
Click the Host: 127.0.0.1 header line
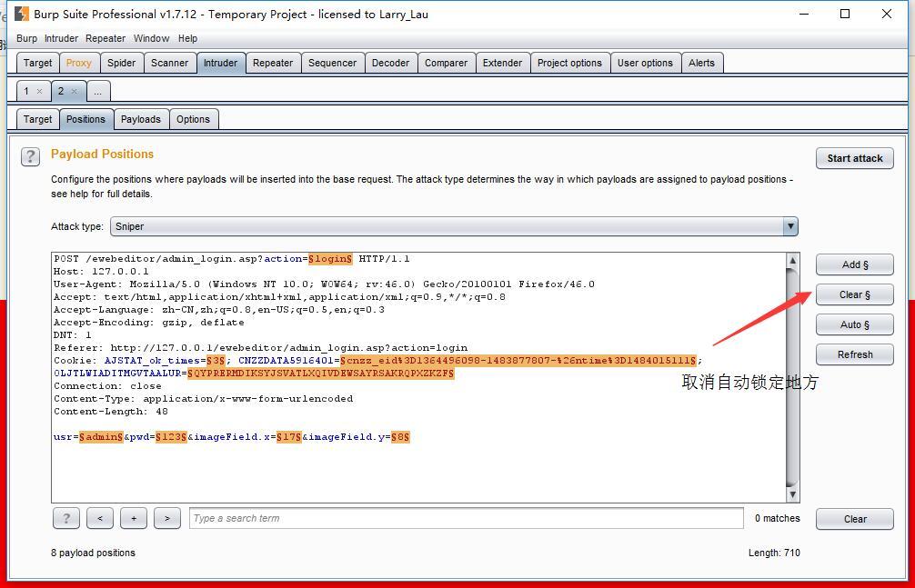[101, 272]
